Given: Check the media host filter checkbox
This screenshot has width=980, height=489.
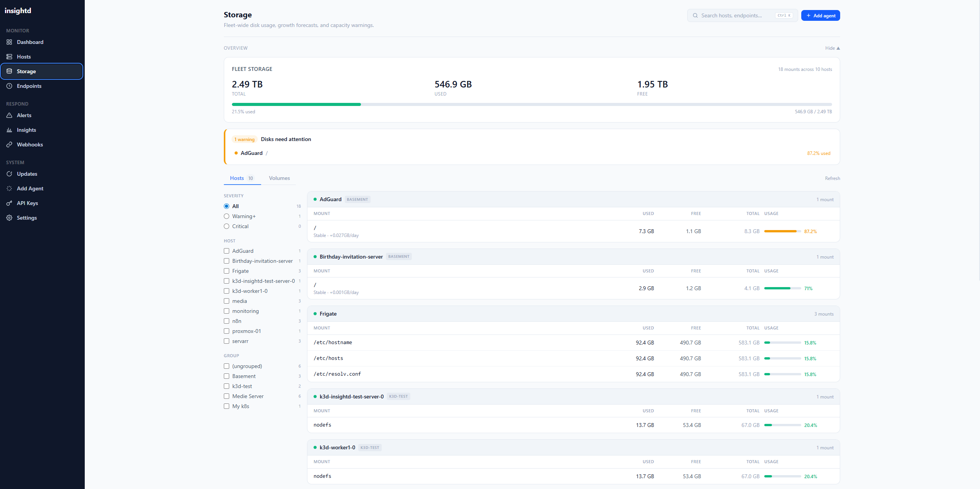Looking at the screenshot, I should 227,301.
